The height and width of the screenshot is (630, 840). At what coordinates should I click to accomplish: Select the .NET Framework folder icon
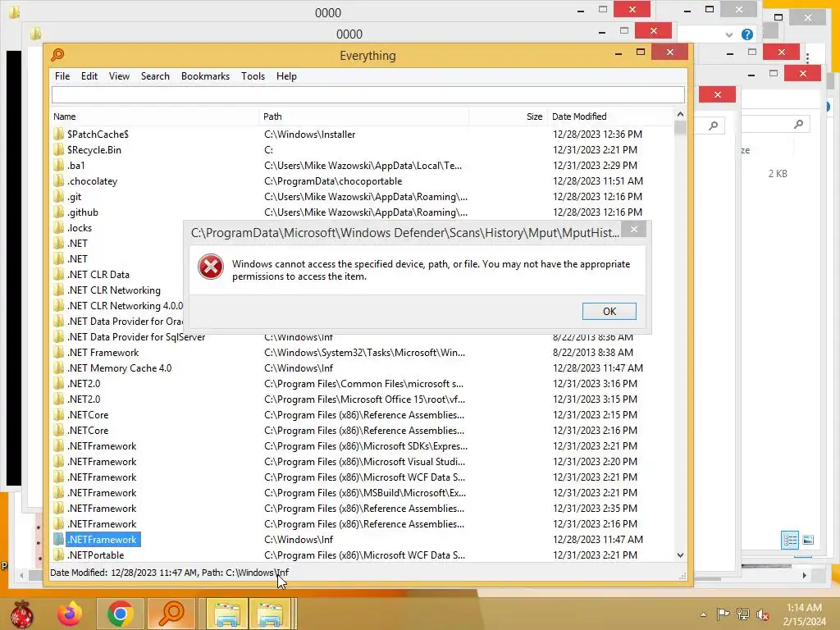click(58, 352)
